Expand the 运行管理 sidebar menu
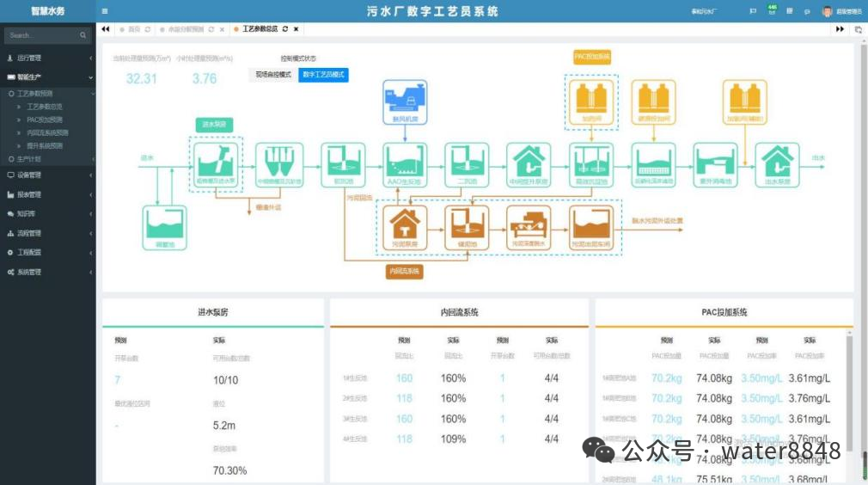Viewport: 868px width, 485px height. point(48,58)
